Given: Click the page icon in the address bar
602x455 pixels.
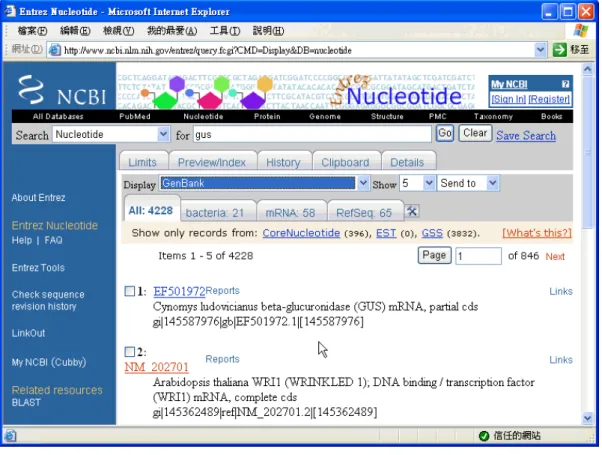Looking at the screenshot, I should 55,50.
